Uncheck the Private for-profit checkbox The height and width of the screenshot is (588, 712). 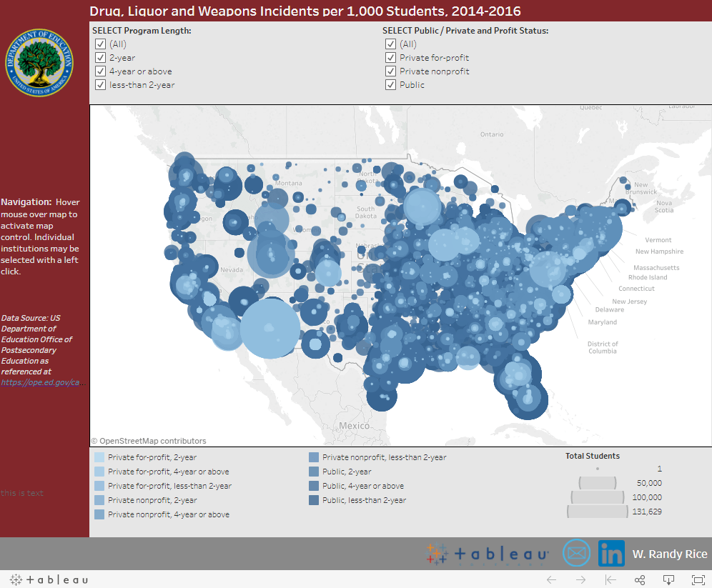[x=390, y=58]
